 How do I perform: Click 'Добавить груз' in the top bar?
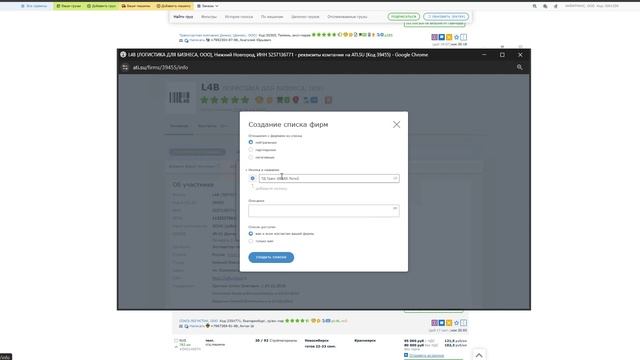101,6
